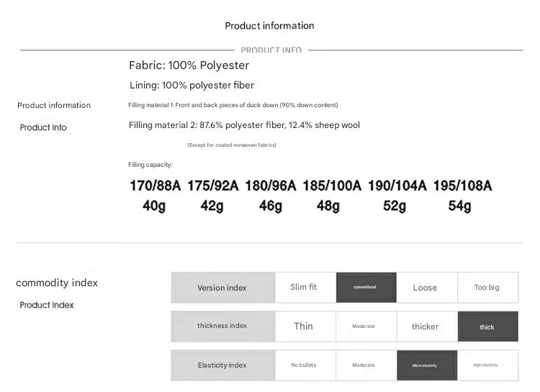Choose Loose in the Version index row

426,287
